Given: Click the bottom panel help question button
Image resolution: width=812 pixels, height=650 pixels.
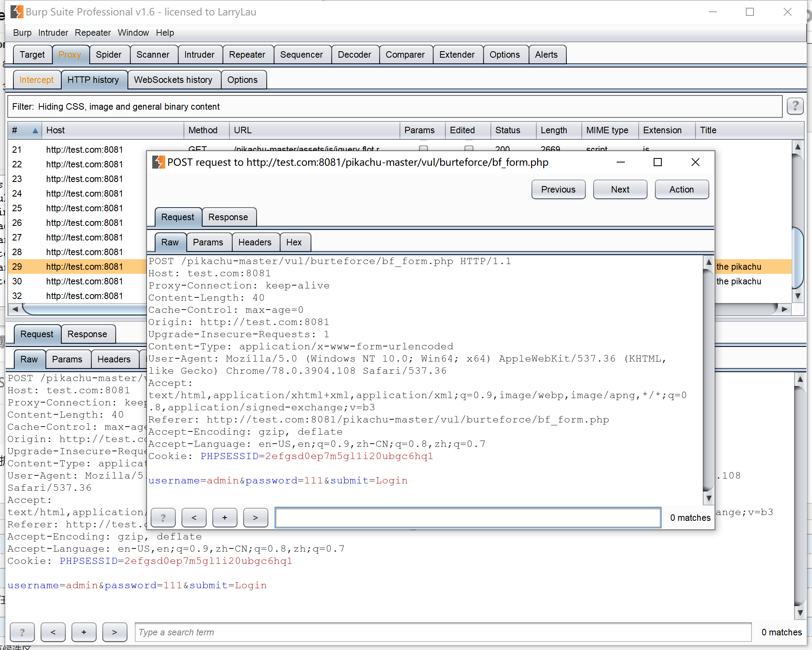Looking at the screenshot, I should click(22, 632).
